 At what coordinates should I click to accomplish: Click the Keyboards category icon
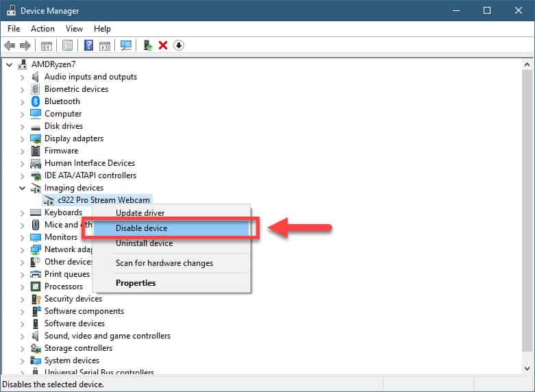click(x=36, y=212)
